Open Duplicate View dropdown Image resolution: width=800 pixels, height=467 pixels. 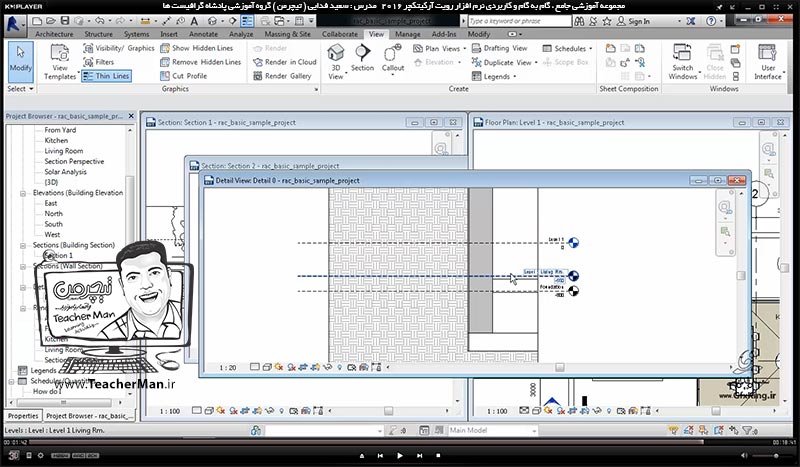[504, 62]
